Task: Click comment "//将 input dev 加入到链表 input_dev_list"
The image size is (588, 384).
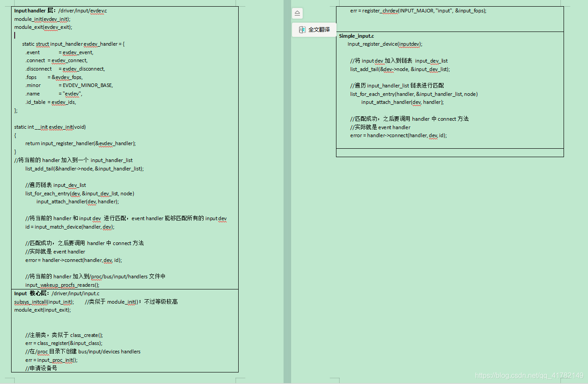Action: (399, 61)
